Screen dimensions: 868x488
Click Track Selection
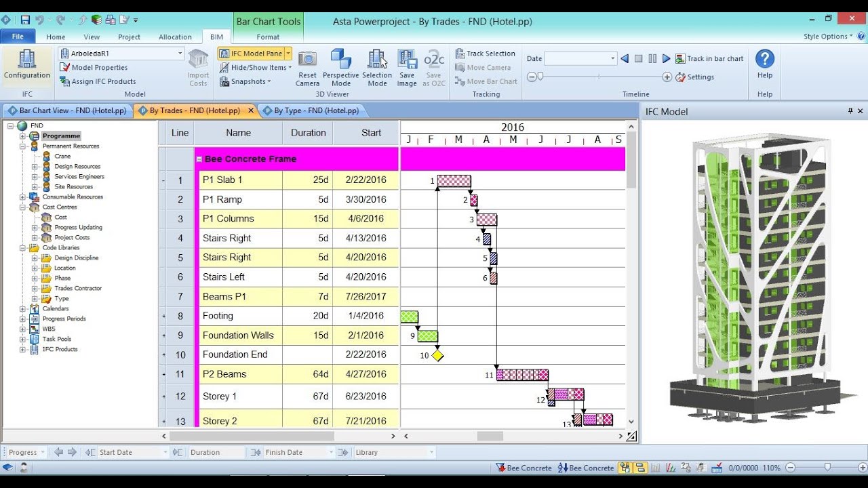(485, 54)
